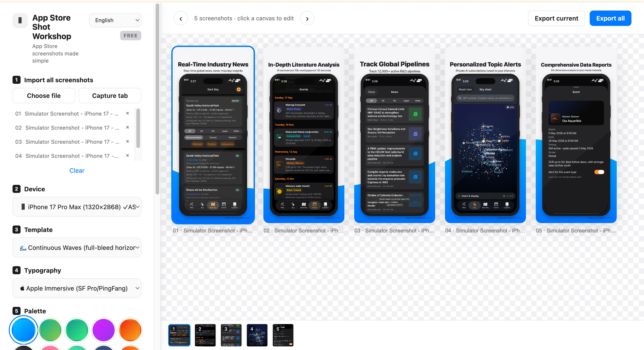Open the Apple Immersive typography dropdown
Viewport: 644px width, 350px height.
[x=77, y=288]
